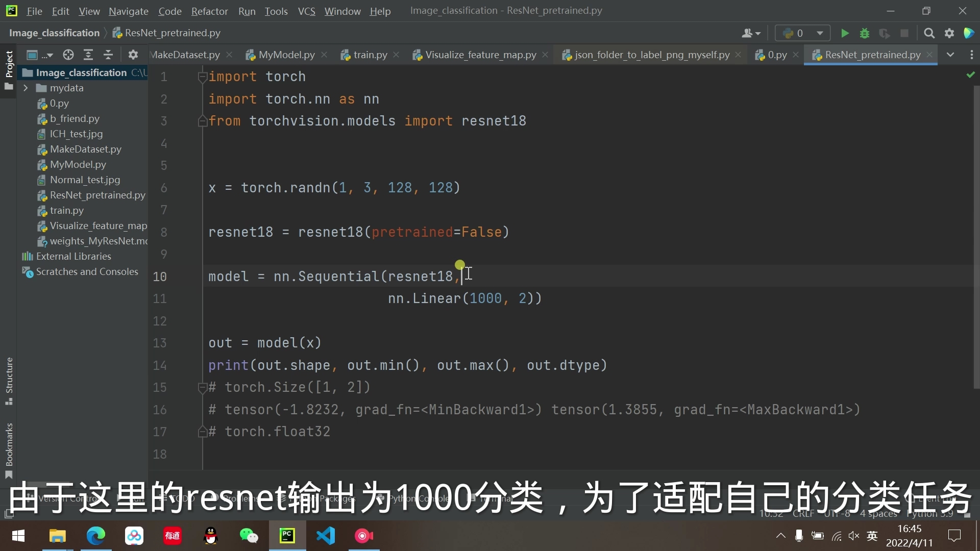Open Search Everywhere magnifier icon
The height and width of the screenshot is (551, 980).
click(929, 34)
